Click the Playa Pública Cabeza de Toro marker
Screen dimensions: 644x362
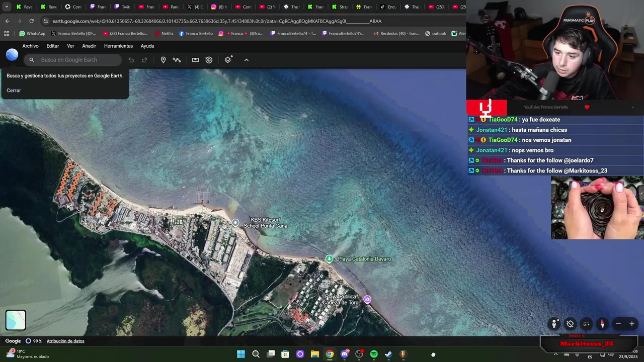pyautogui.click(x=367, y=299)
